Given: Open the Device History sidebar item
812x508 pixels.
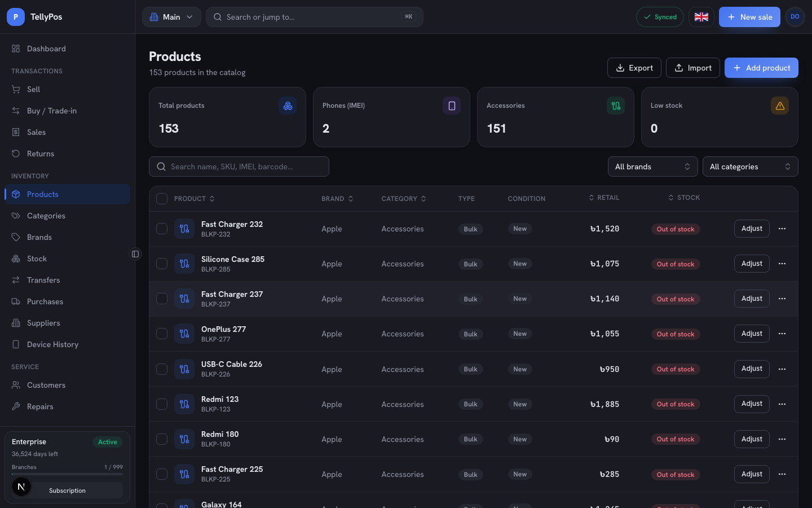Looking at the screenshot, I should coord(67,344).
